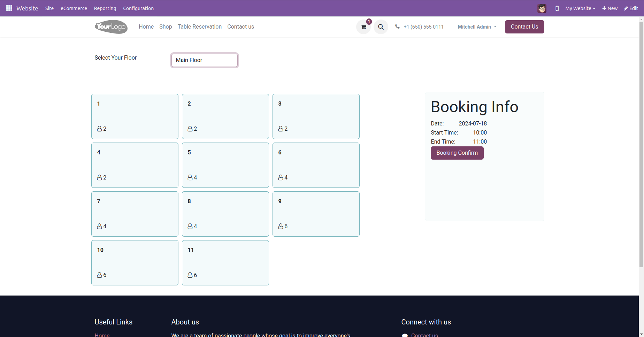This screenshot has height=337, width=644.
Task: Click the Mitchell Admin avatar in top bar
Action: tap(542, 8)
